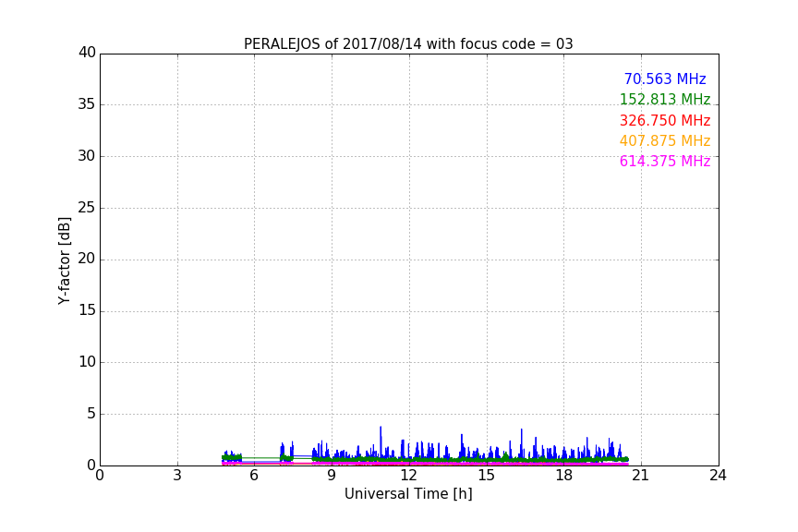This screenshot has width=798, height=532.
Task: Click the x-axis tick label 24
Action: [x=718, y=476]
